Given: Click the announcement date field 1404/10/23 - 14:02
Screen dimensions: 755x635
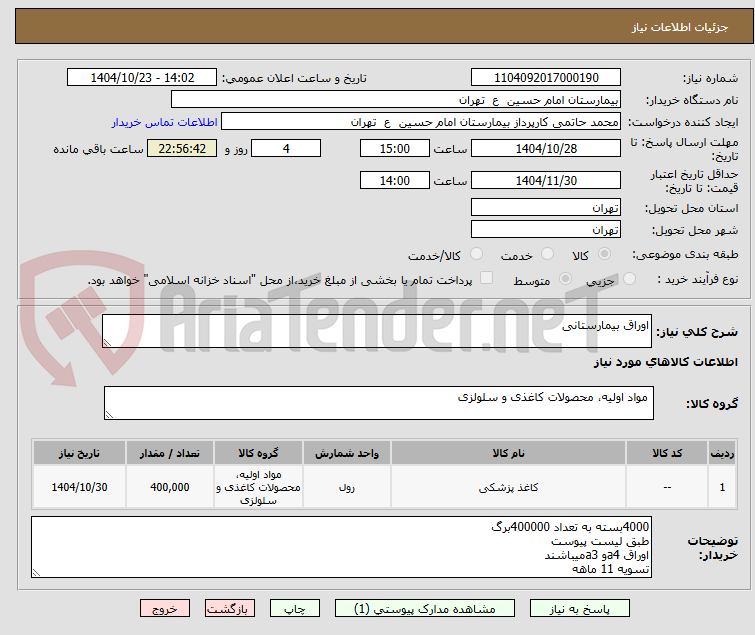Looking at the screenshot, I should [x=142, y=78].
